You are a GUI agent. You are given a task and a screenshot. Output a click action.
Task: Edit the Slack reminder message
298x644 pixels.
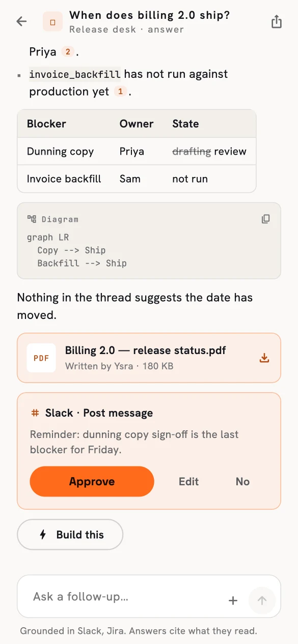click(188, 481)
